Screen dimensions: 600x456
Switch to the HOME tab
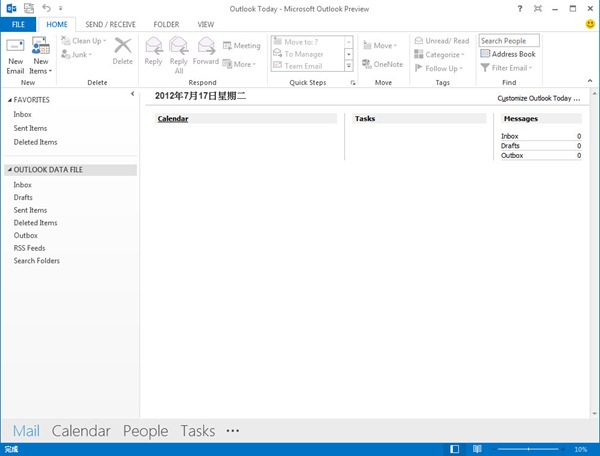pyautogui.click(x=57, y=24)
